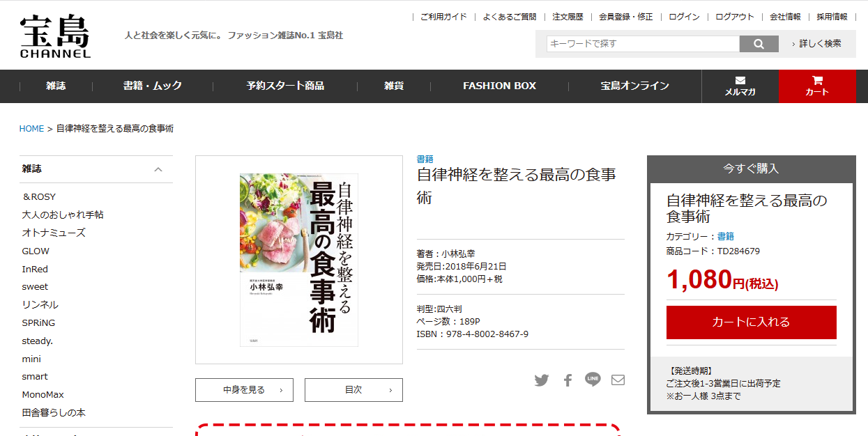
Task: Open 宝島オンライン navigation menu
Action: click(635, 86)
